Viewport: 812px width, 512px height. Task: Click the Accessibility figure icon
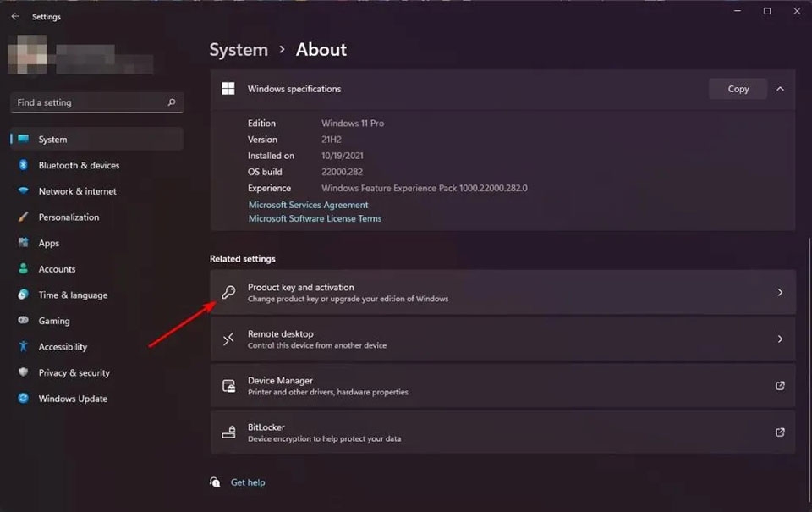24,346
